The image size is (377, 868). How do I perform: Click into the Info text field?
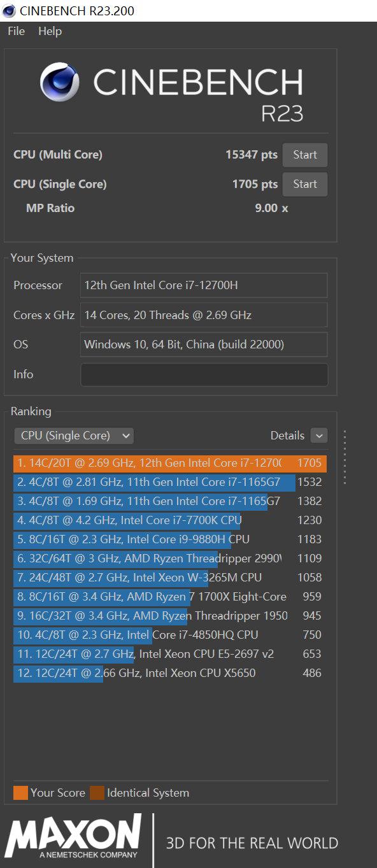pos(204,374)
